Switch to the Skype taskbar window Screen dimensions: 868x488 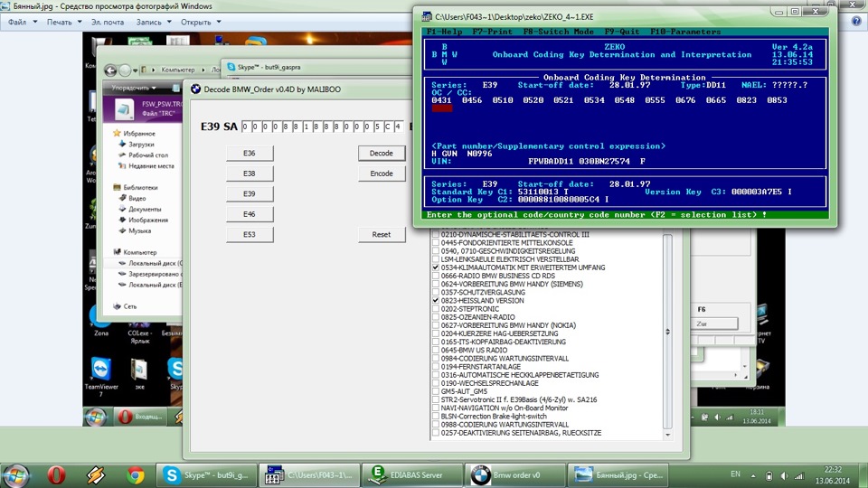pos(206,474)
